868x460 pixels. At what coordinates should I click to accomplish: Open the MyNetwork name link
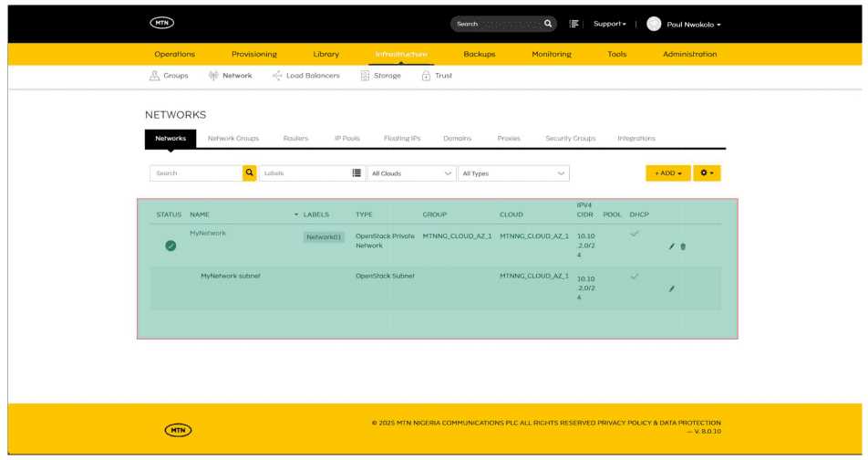(x=208, y=234)
